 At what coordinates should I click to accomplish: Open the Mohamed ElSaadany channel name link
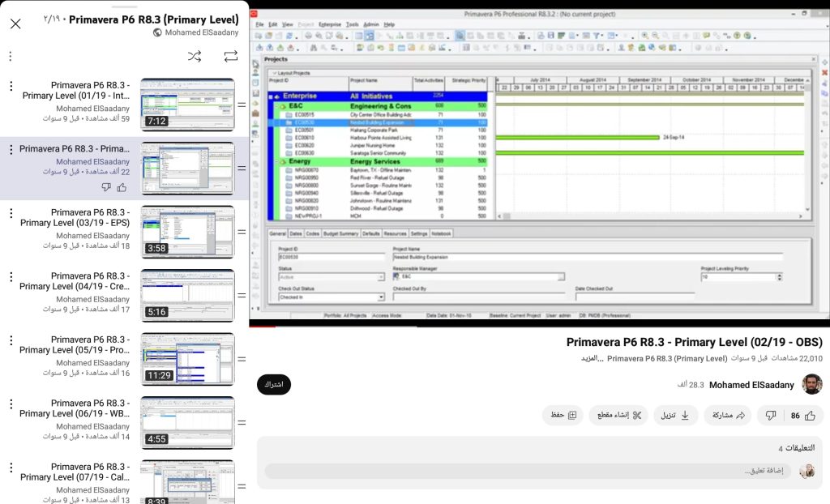pos(752,386)
